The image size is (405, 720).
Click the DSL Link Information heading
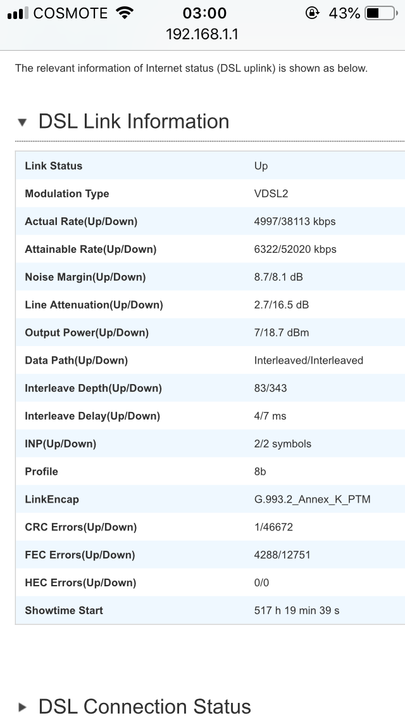click(x=134, y=122)
